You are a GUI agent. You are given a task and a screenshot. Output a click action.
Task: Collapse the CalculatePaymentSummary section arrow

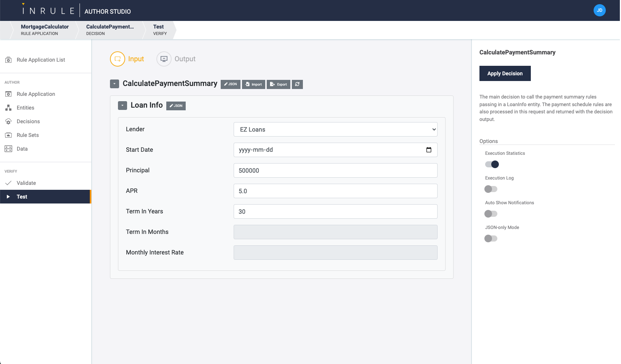115,84
